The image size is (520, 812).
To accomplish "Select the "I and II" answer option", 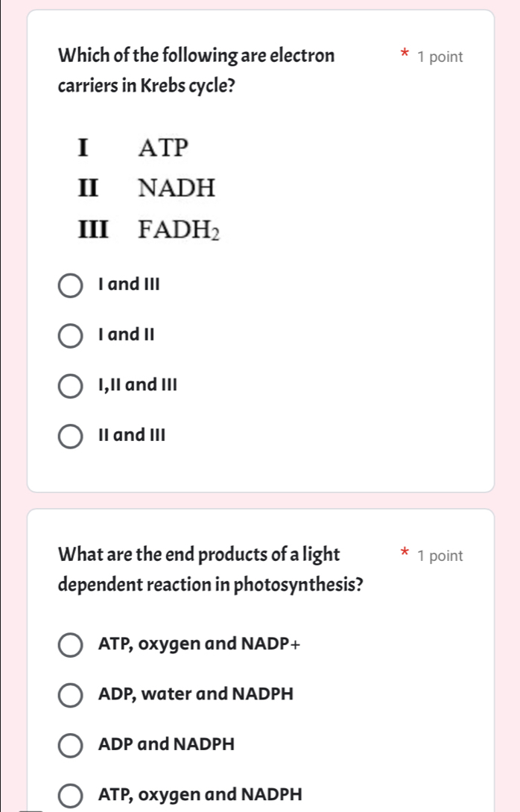I will point(124,334).
